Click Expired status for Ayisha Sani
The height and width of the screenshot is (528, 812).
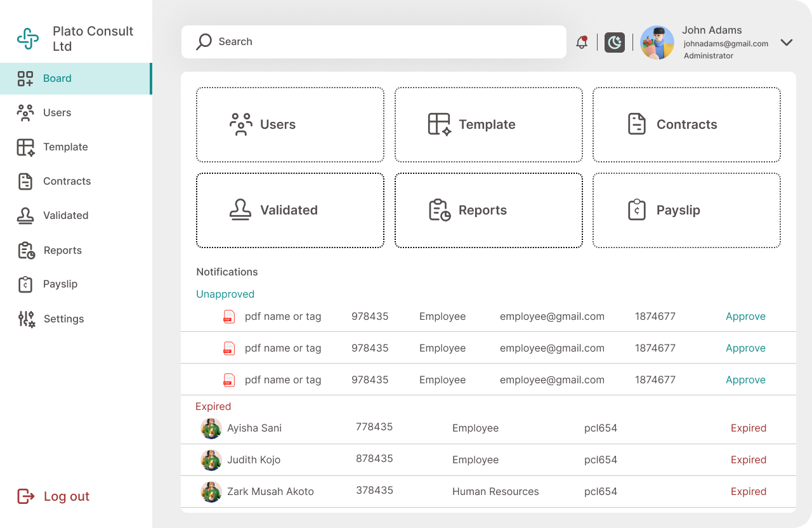coord(749,428)
